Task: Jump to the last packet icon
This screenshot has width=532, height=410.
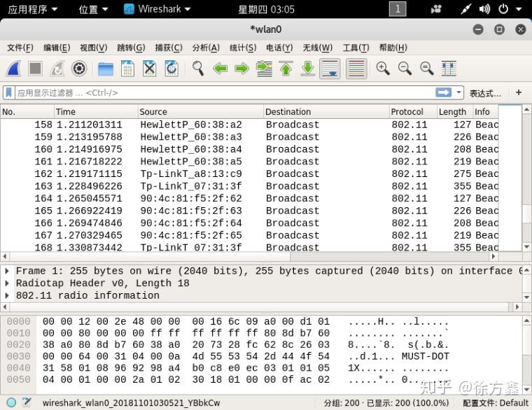Action: (308, 69)
